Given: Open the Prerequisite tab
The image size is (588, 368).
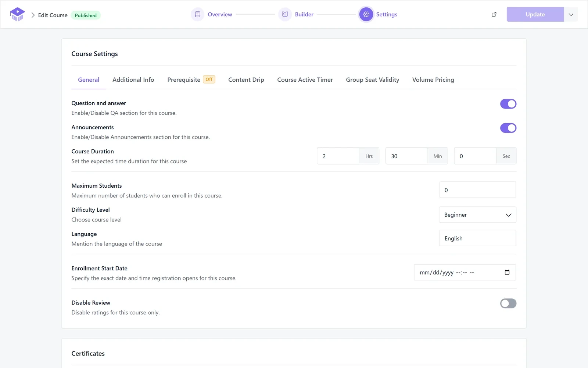Looking at the screenshot, I should coord(184,80).
